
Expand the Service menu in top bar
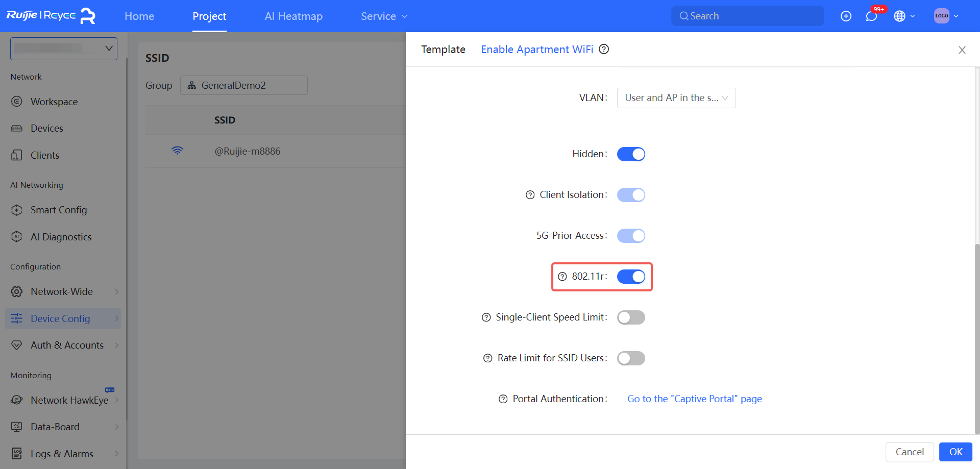[384, 16]
